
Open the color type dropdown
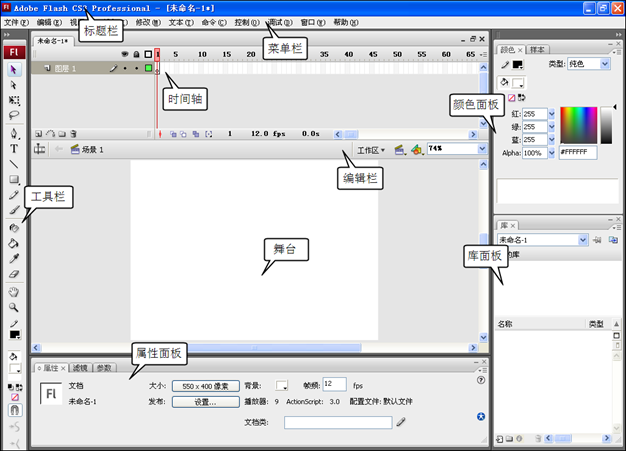point(605,64)
